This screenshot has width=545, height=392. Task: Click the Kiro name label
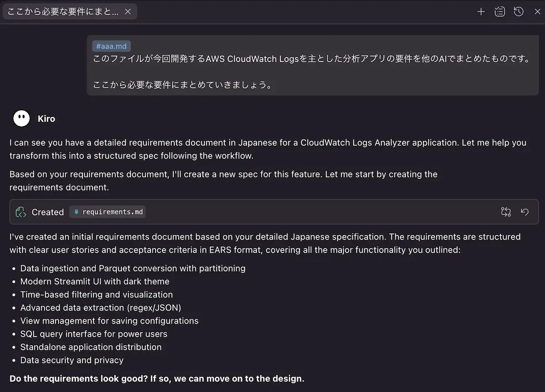point(46,119)
